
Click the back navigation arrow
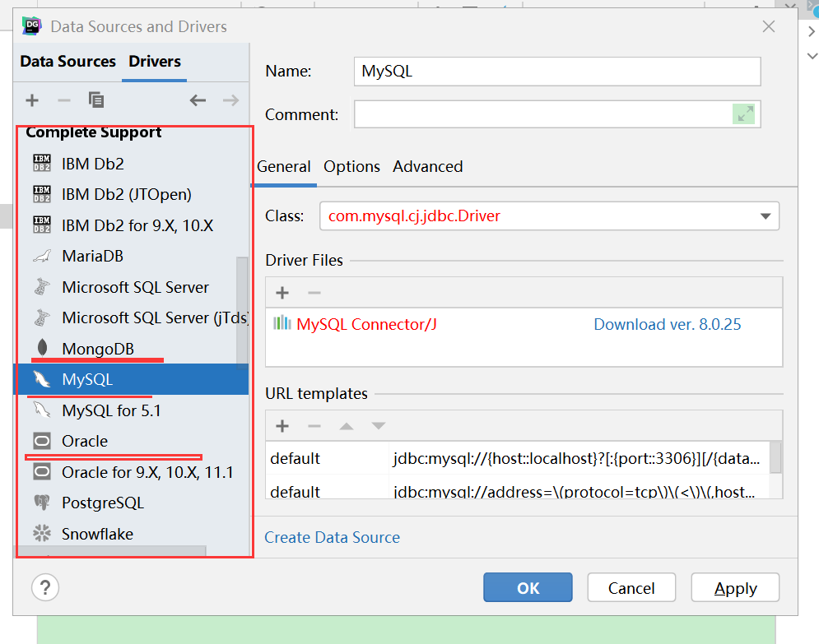(x=198, y=100)
